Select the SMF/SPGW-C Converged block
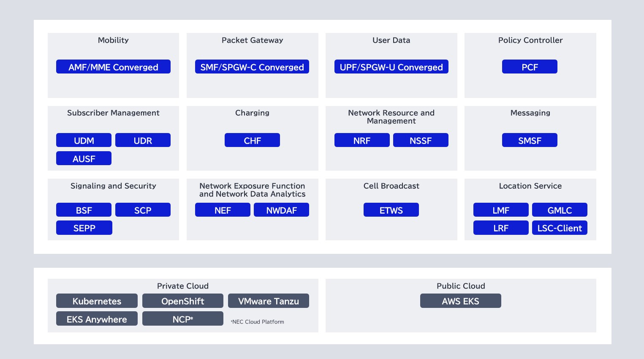This screenshot has width=644, height=359. 252,67
